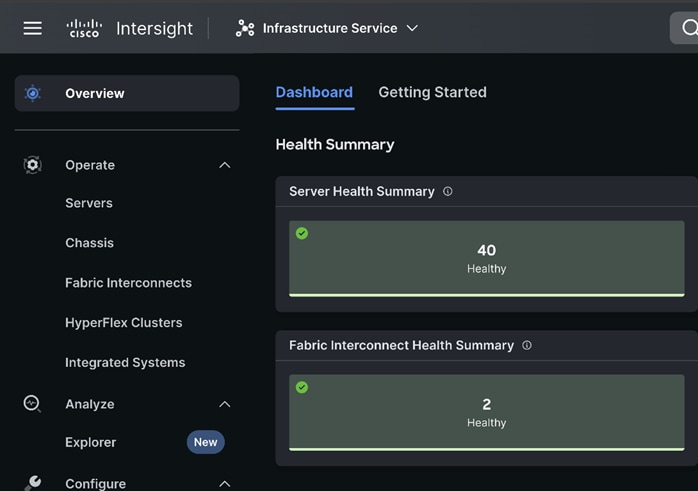Open the Infrastructure Service dropdown chevron
The width and height of the screenshot is (698, 491).
click(412, 28)
